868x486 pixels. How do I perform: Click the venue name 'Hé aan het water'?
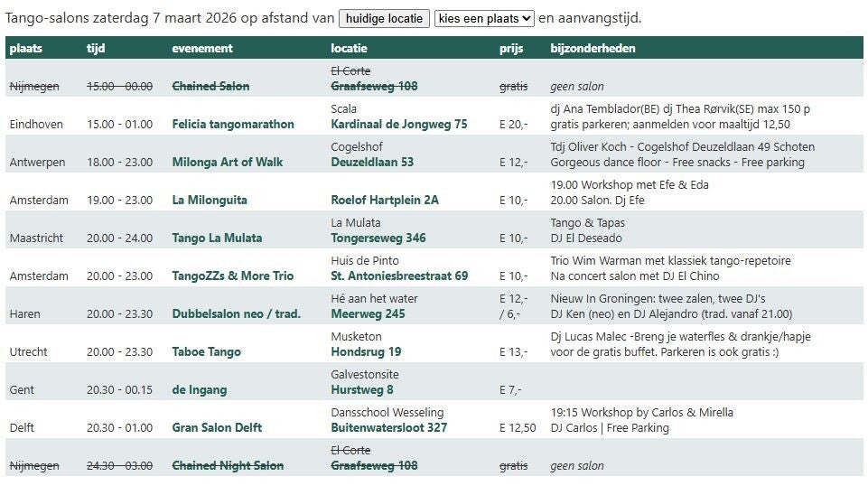tap(374, 298)
